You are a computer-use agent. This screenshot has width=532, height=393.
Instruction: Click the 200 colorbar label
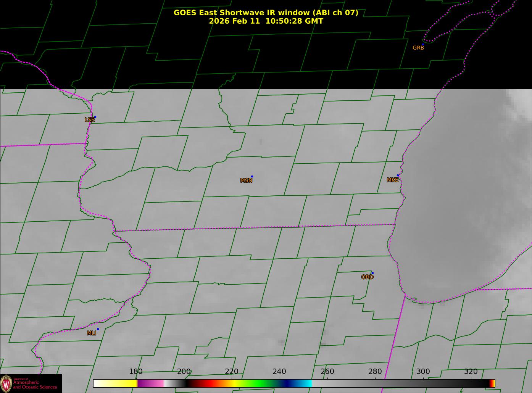coord(184,372)
